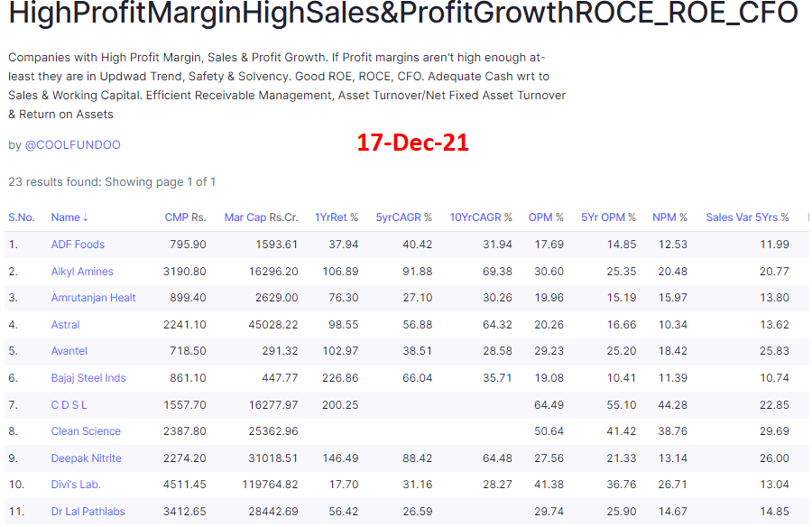Open Dr Lal Pathlabs company page
This screenshot has width=812, height=527.
point(88,512)
